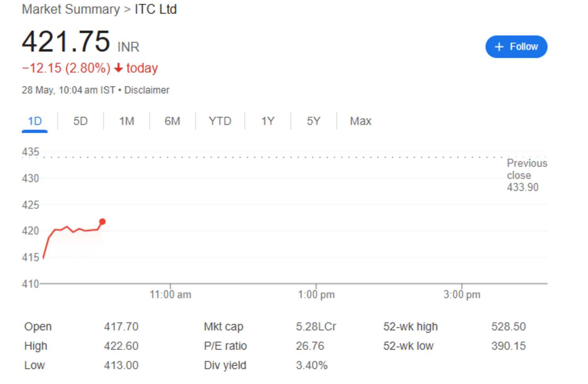588x384 pixels.
Task: Click the ITC Ltd breadcrumb link
Action: click(156, 9)
